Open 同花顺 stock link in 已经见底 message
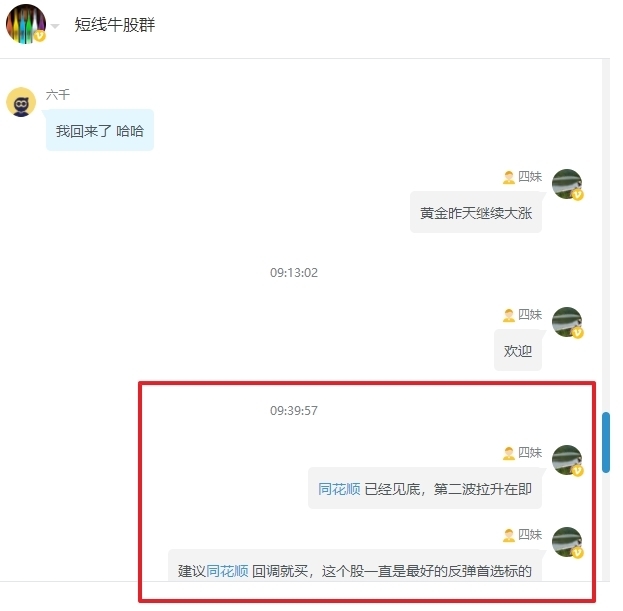The height and width of the screenshot is (611, 623). (339, 489)
